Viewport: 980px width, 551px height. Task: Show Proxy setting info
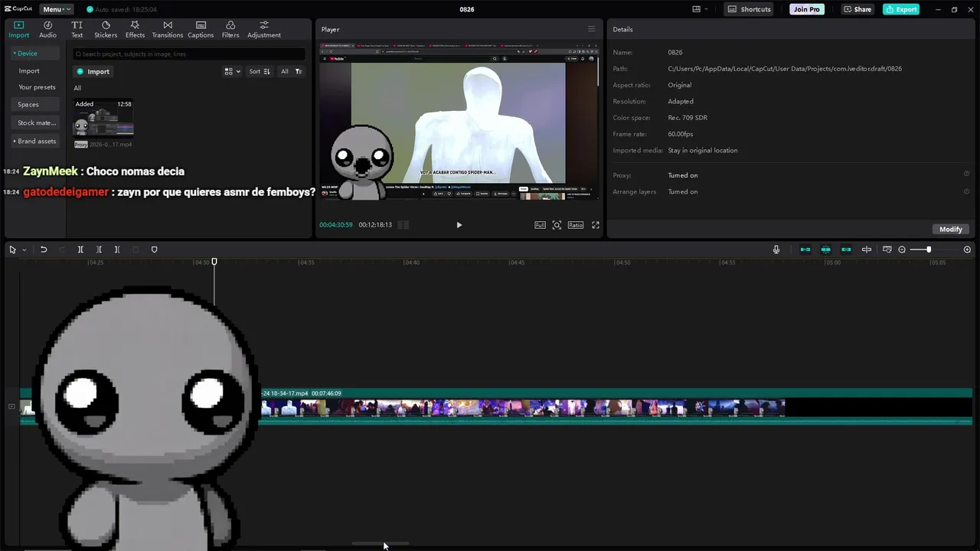click(x=966, y=174)
